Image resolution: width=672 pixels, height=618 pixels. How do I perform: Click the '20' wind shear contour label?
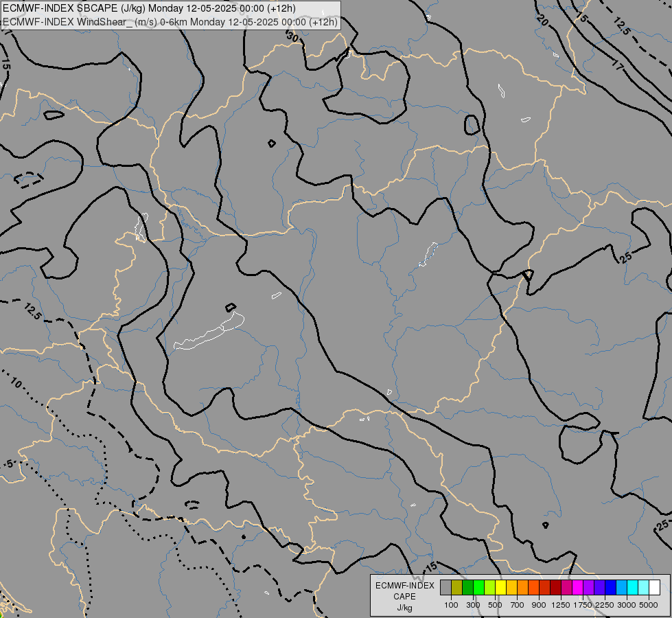542,20
